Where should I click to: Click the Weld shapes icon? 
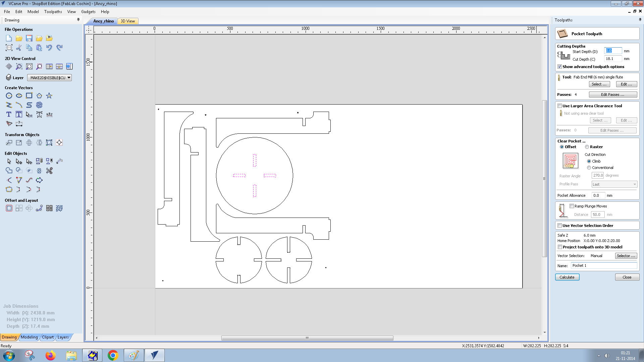click(9, 171)
